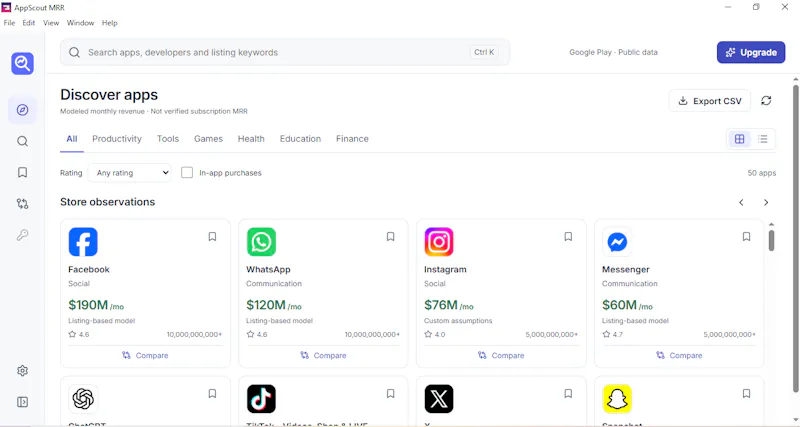Toggle the In-app purchases checkbox
Image resolution: width=800 pixels, height=427 pixels.
tap(187, 172)
